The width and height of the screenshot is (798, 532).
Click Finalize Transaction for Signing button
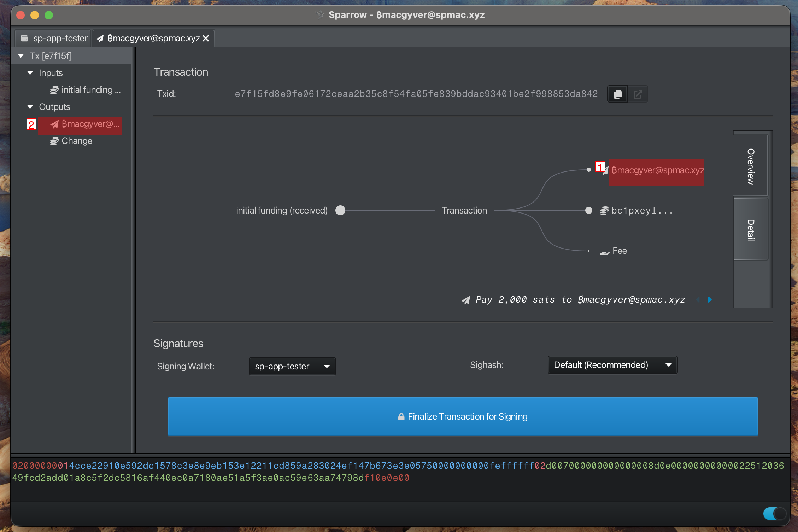(463, 416)
